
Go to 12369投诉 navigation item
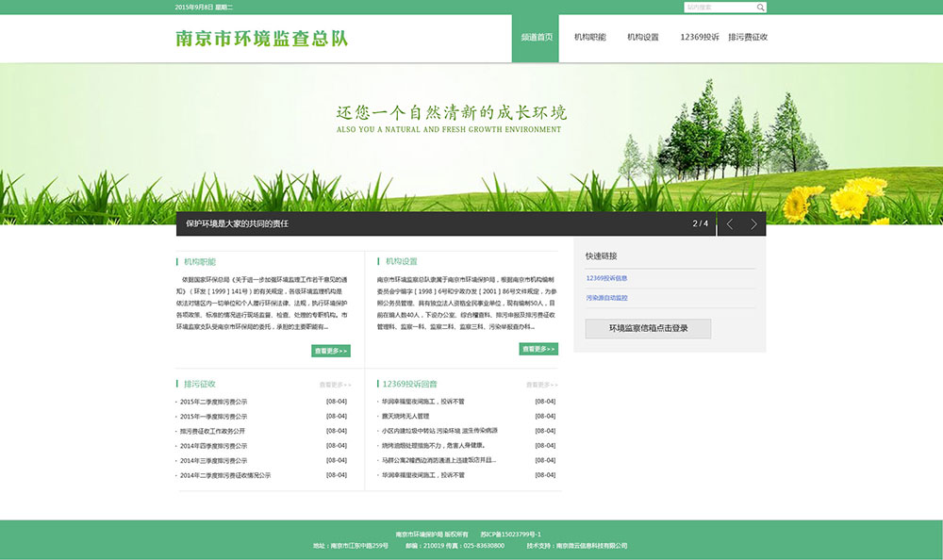[x=699, y=38]
